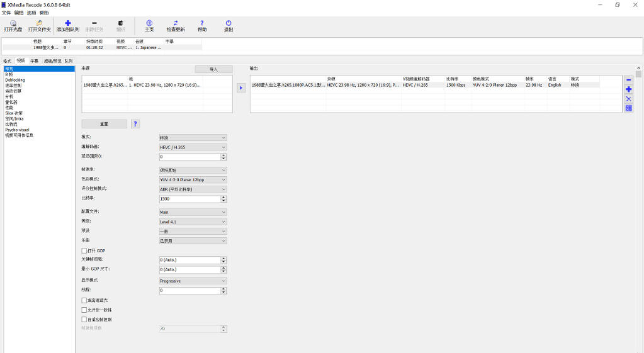Click the blue plus Add to Queue (添加到队列) icon
The image size is (644, 353).
(68, 23)
